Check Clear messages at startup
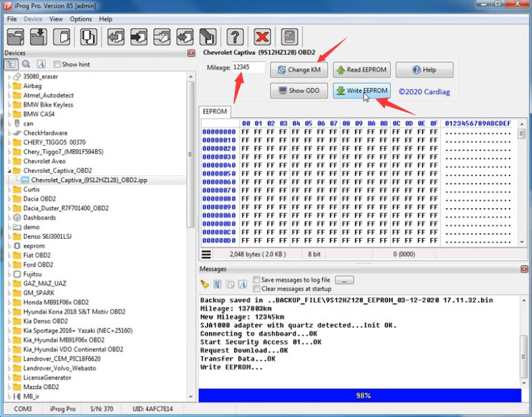 pos(257,289)
